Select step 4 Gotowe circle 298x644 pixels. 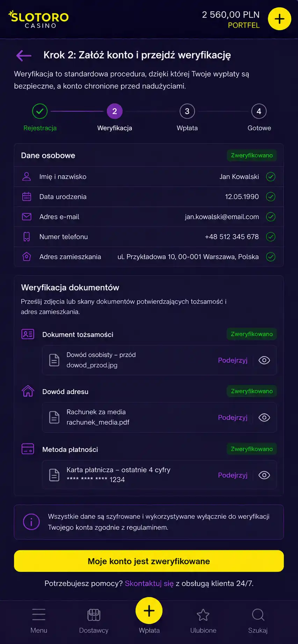point(259,111)
